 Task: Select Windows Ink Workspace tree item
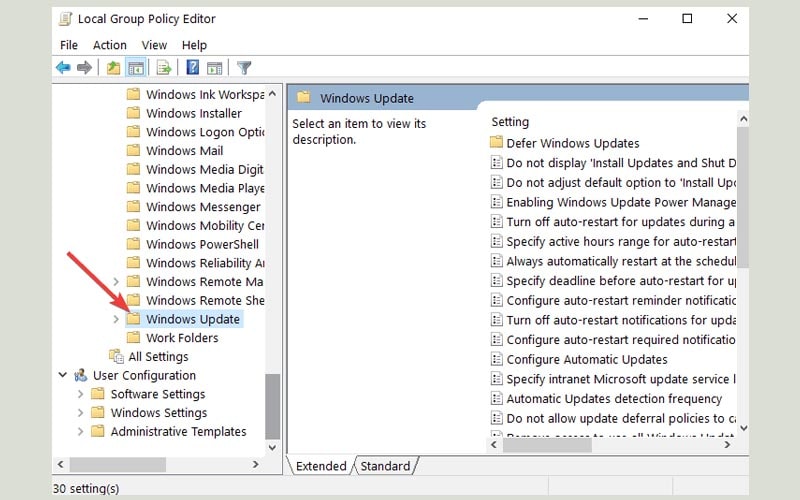(x=205, y=94)
